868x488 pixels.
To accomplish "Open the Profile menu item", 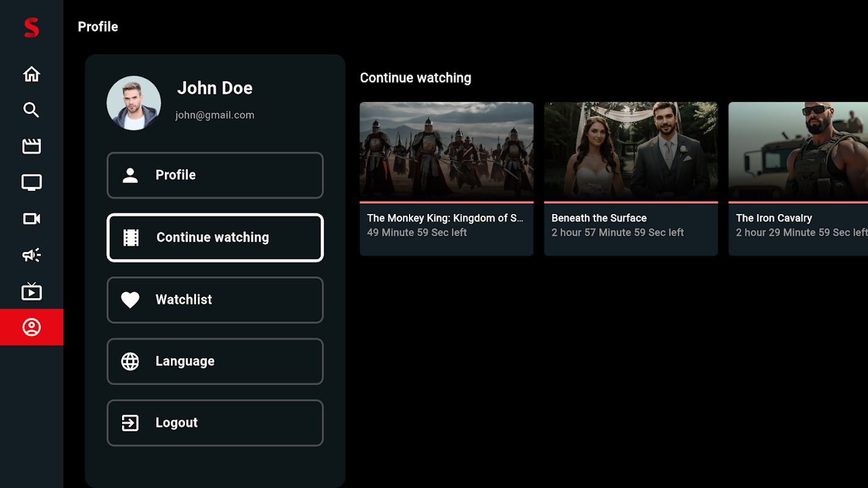I will tap(215, 175).
